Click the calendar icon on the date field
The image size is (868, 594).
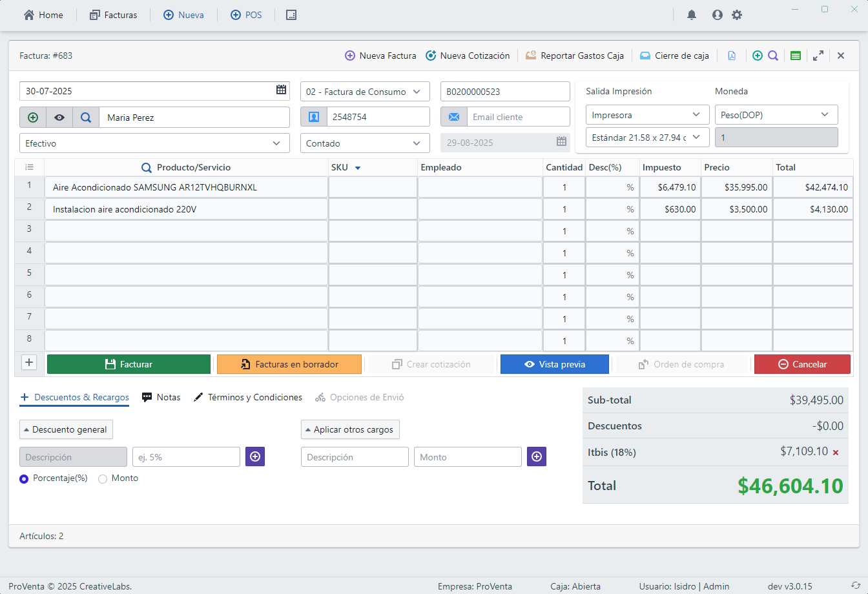coord(281,90)
